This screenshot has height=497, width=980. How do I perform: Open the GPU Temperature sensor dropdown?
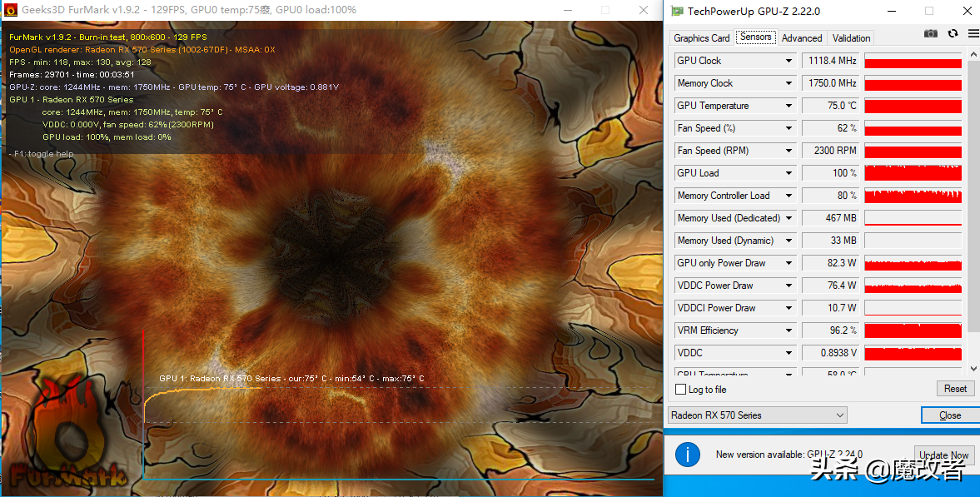[x=788, y=106]
